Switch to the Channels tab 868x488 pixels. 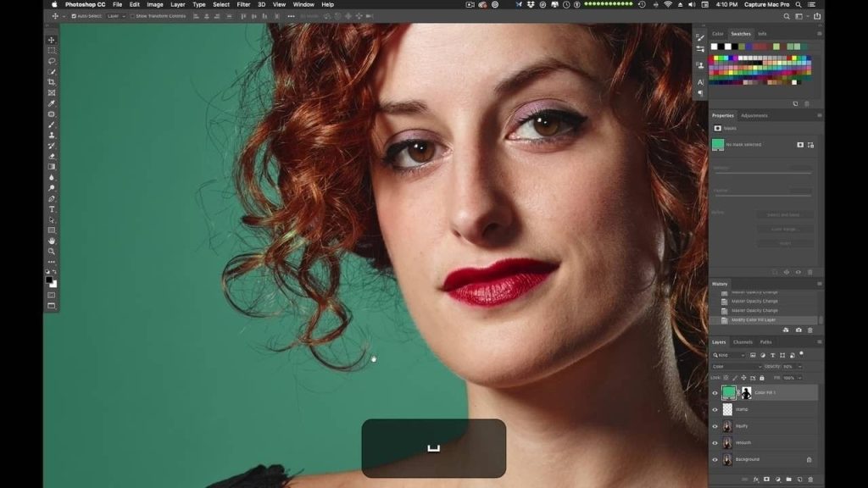pyautogui.click(x=743, y=342)
